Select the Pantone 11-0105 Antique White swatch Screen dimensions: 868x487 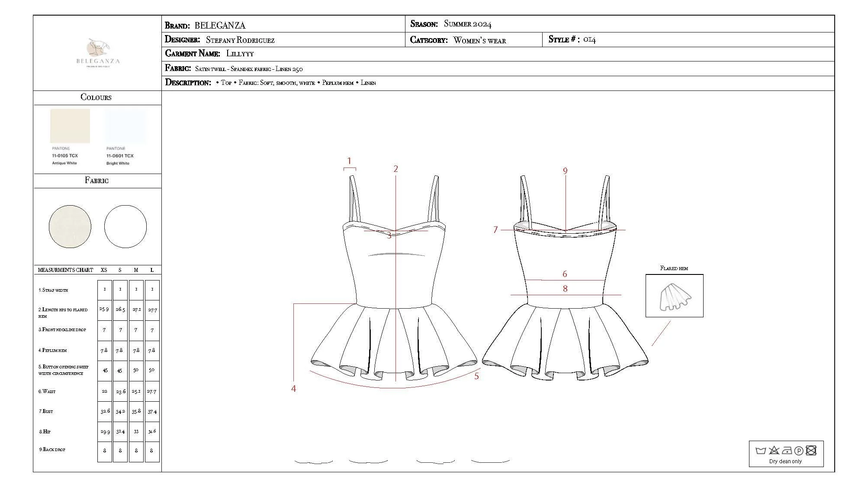pyautogui.click(x=70, y=126)
